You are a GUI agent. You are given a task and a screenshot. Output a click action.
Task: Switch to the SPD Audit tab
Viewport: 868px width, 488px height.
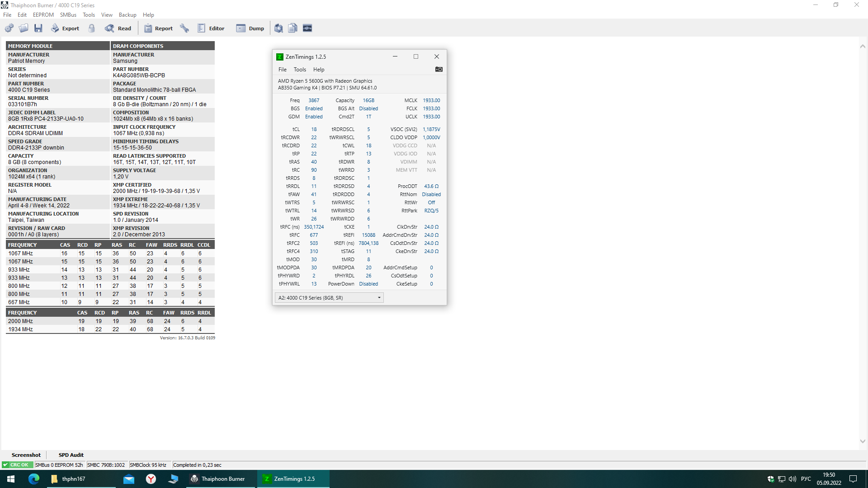pyautogui.click(x=71, y=455)
